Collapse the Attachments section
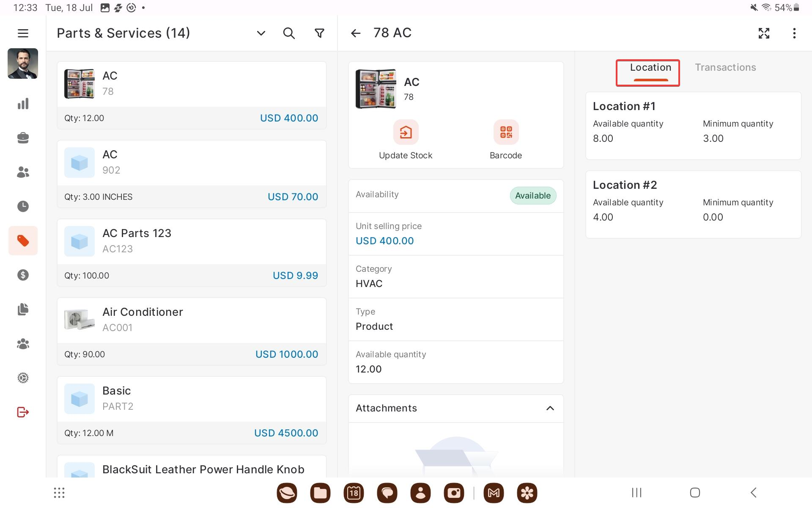This screenshot has height=508, width=812. [x=550, y=408]
